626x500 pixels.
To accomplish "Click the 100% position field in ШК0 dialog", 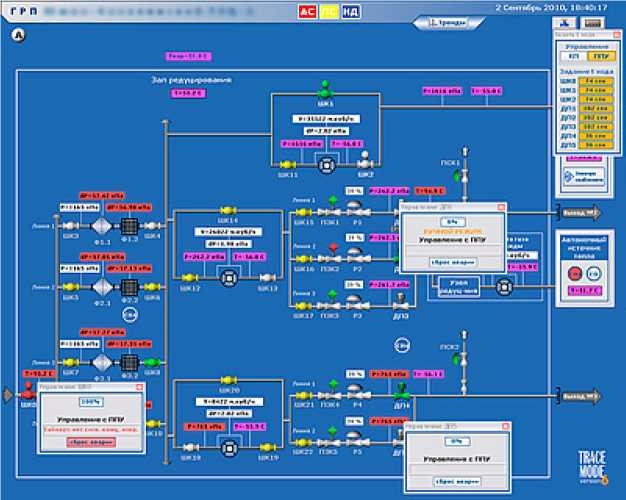I will coord(91,402).
